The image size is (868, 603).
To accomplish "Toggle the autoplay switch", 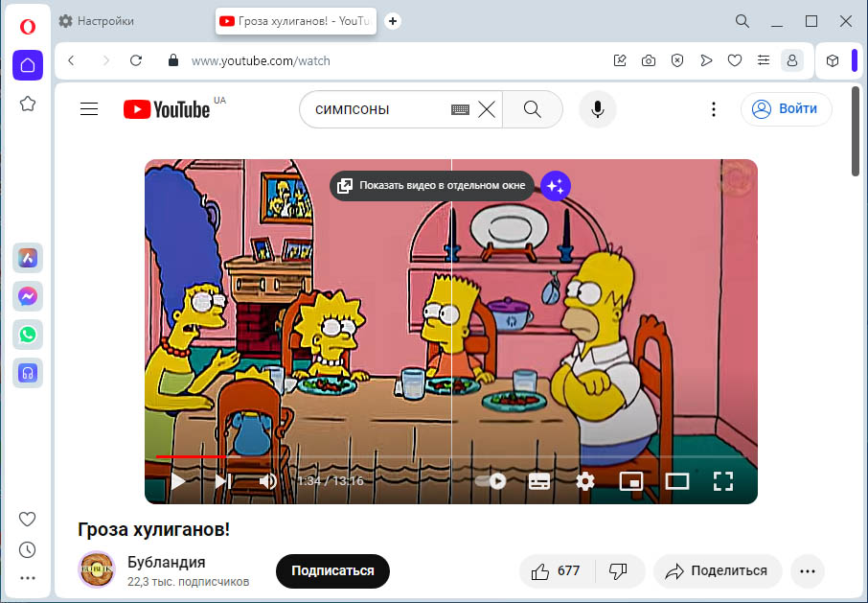I will coord(491,481).
